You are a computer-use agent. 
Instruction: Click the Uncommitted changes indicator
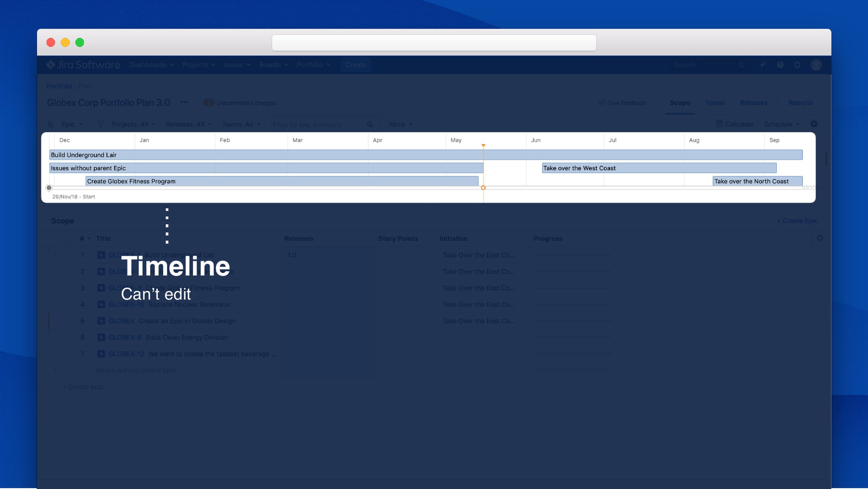click(x=240, y=103)
